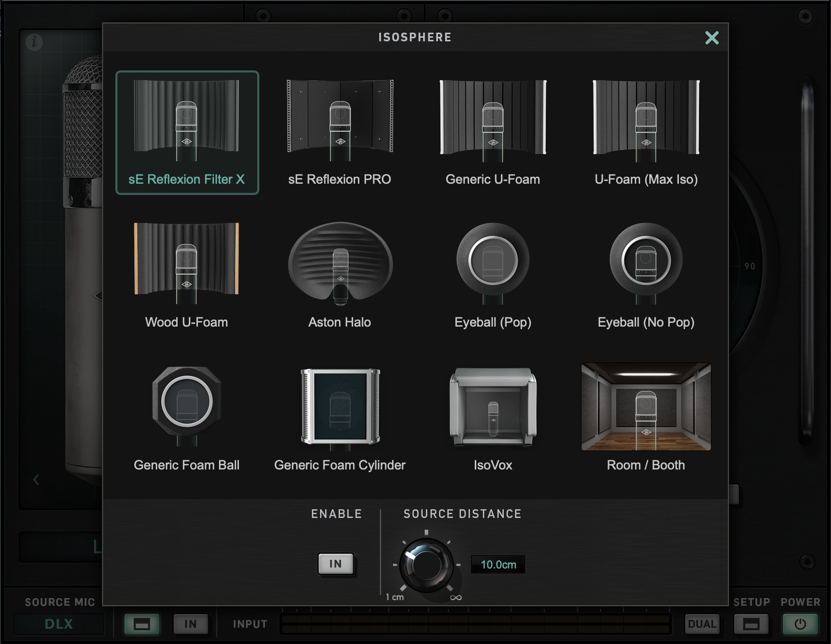Select the Wood U-Foam filter
831x644 pixels.
(x=187, y=276)
